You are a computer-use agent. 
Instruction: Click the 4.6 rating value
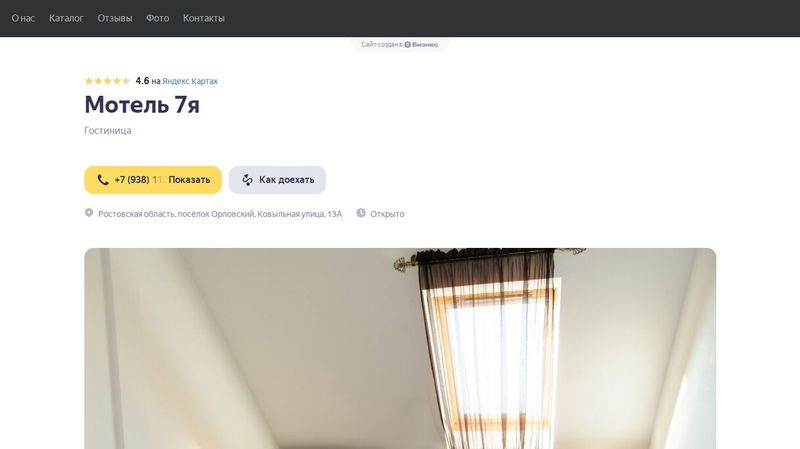point(142,81)
